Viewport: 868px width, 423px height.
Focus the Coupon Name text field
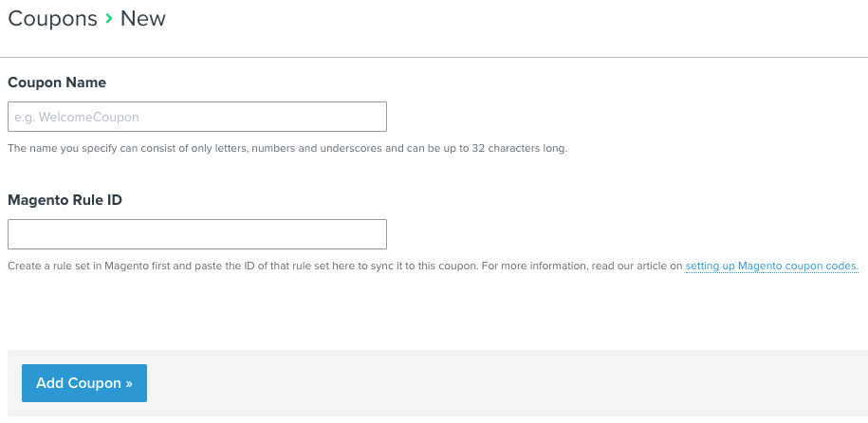coord(196,117)
